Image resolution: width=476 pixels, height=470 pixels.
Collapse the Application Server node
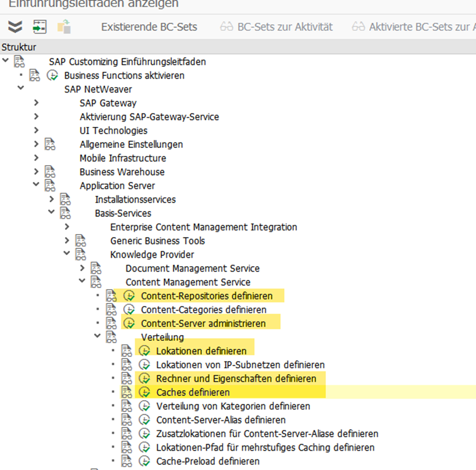(x=36, y=184)
